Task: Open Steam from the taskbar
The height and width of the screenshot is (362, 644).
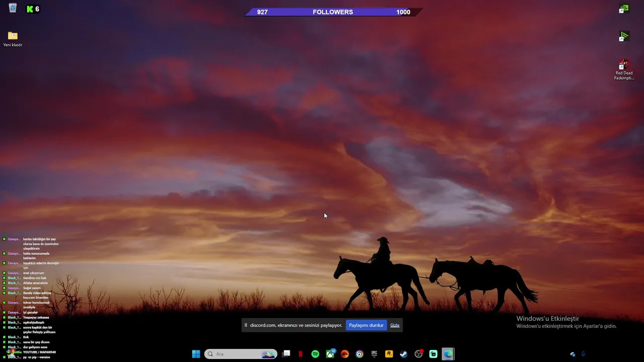Action: click(x=404, y=354)
